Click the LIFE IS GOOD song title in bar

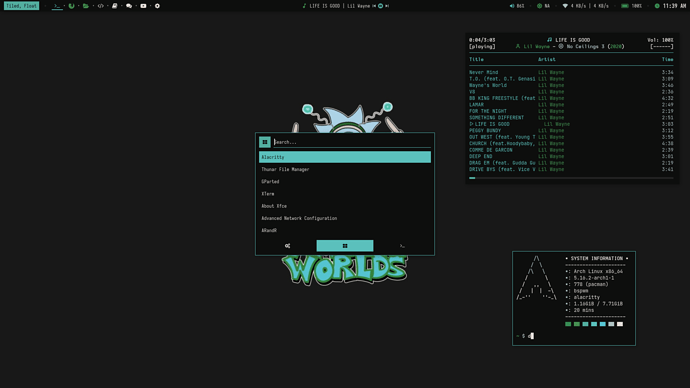[x=324, y=6]
